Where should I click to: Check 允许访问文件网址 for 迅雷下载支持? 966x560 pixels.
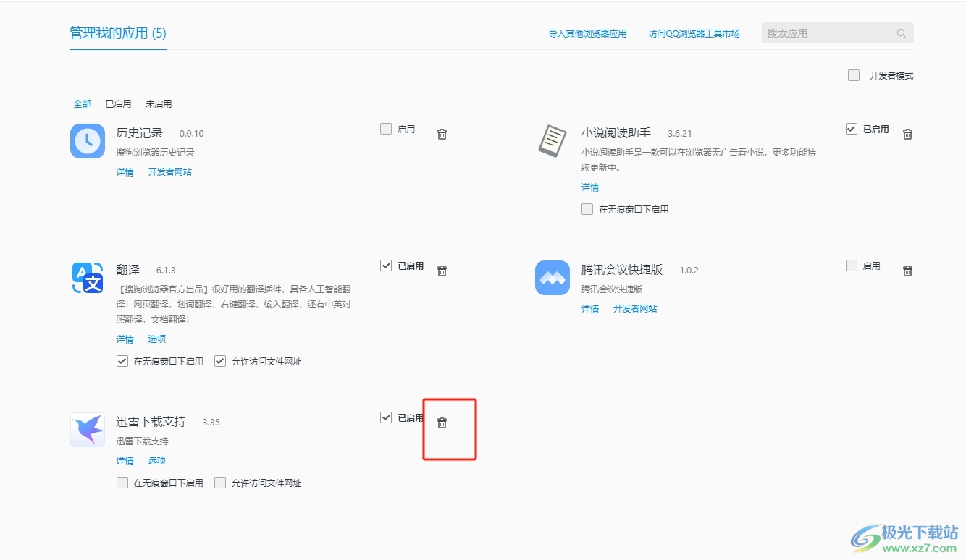(220, 483)
